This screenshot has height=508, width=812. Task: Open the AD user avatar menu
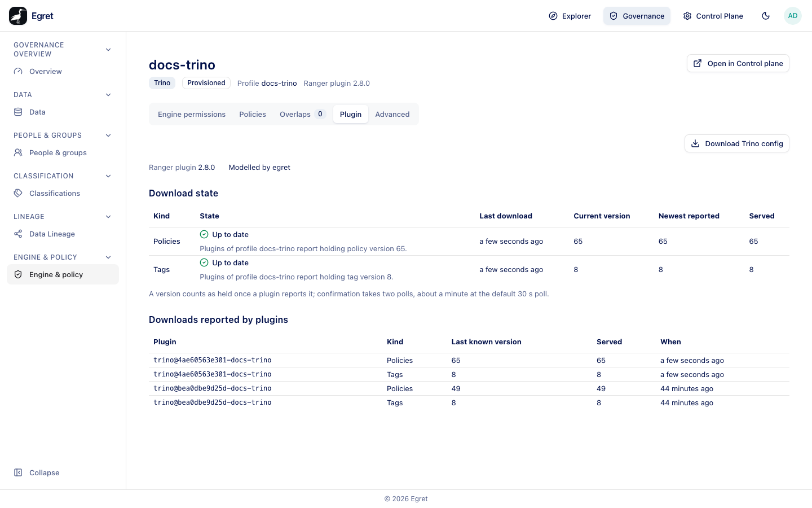point(793,16)
